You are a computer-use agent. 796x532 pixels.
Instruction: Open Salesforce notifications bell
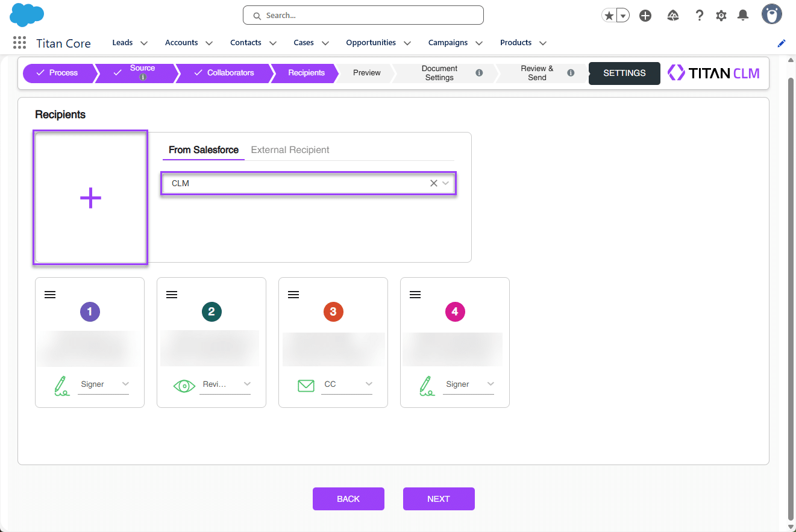[x=742, y=15]
